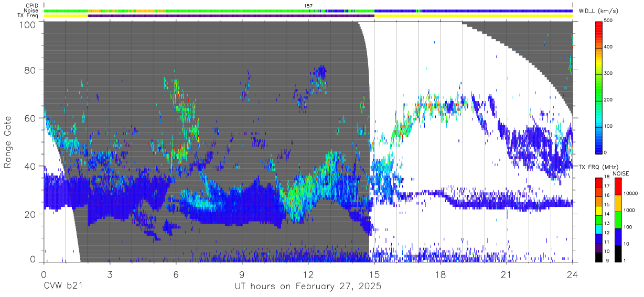
Task: Click the 21 UT hour tick label
Action: click(x=506, y=274)
